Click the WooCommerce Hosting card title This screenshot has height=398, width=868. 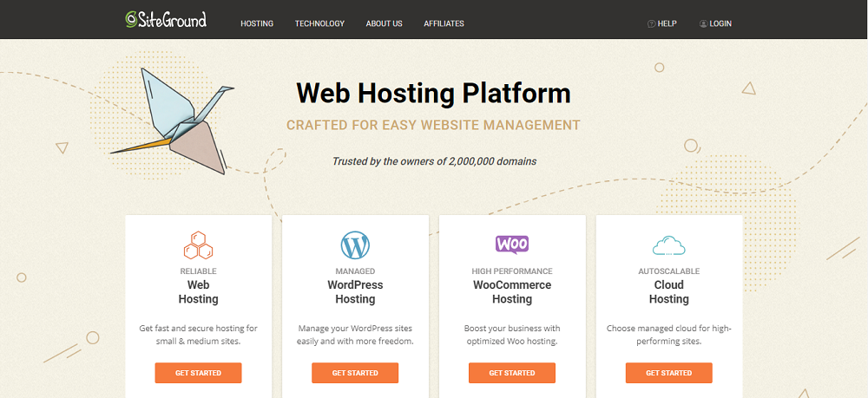(x=511, y=292)
